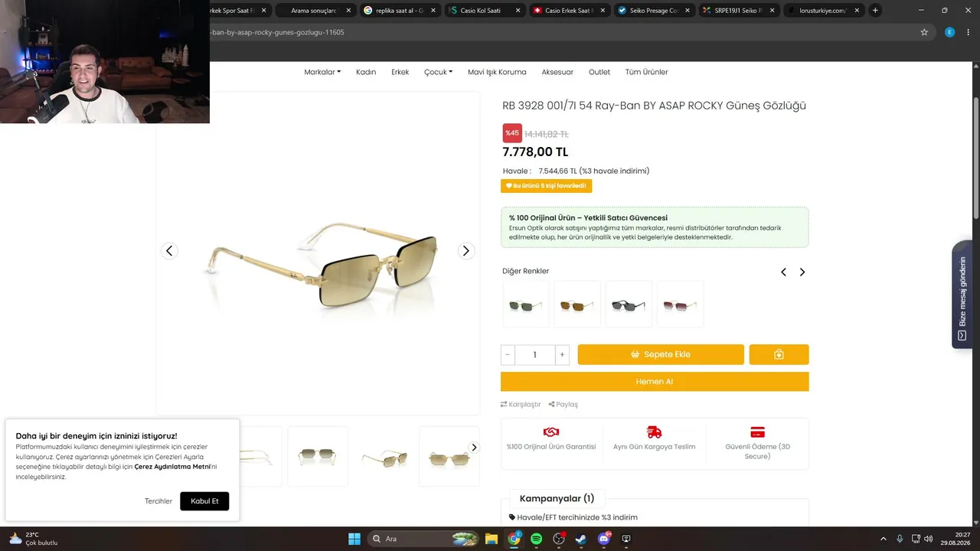Add to cart with Sepete Ekle
The width and height of the screenshot is (980, 551).
click(x=661, y=354)
